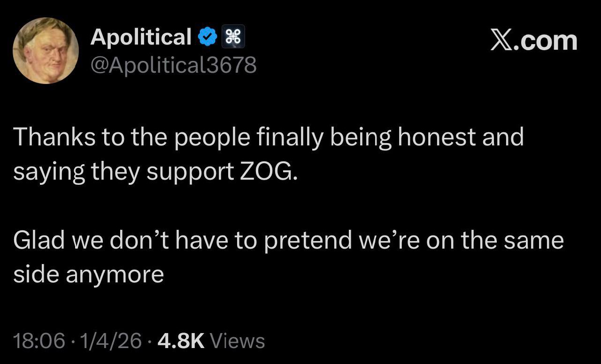Click the display name "Apolitical"
The image size is (601, 364).
point(141,37)
